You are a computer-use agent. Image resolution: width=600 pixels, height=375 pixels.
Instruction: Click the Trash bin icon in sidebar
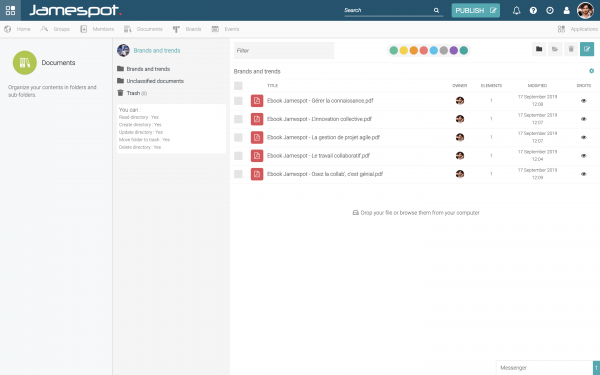point(121,93)
